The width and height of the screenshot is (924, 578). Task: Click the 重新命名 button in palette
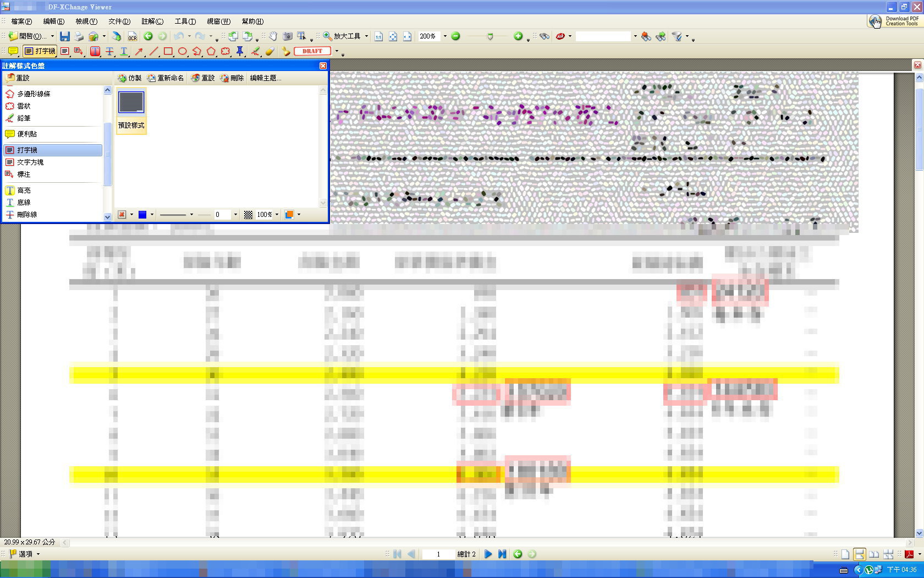[166, 78]
